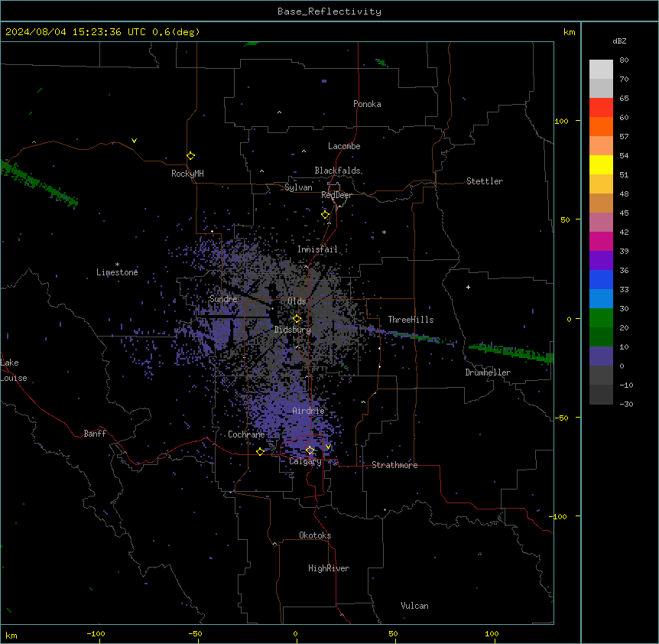Pick the red 60-65 dBZ legend swatch
This screenshot has width=659, height=644.
[601, 108]
